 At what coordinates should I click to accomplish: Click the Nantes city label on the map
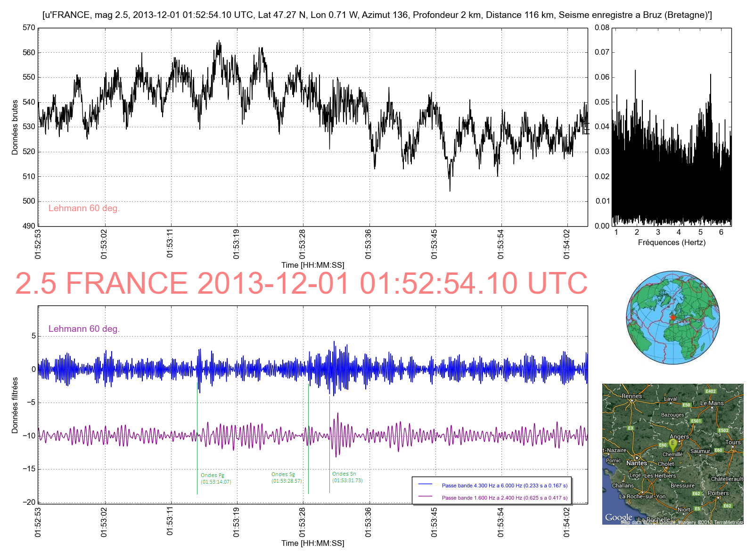tap(636, 463)
